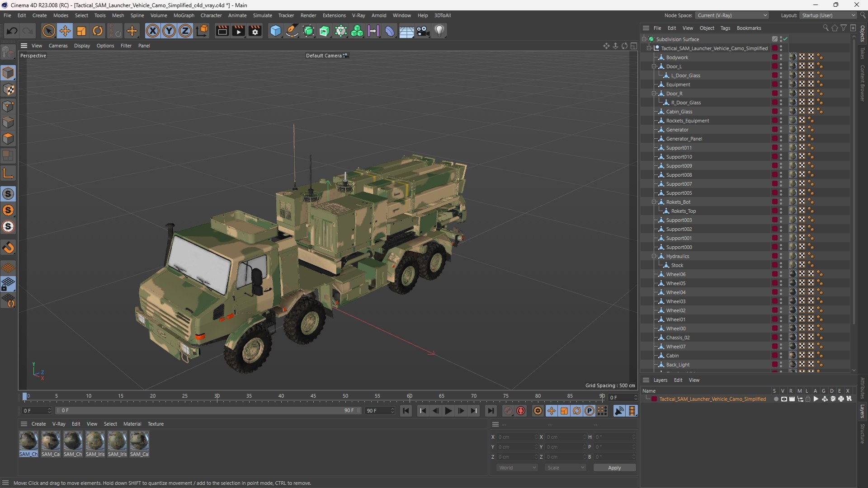Screen dimensions: 868x488
Task: Toggle Y axis lock
Action: 169,31
